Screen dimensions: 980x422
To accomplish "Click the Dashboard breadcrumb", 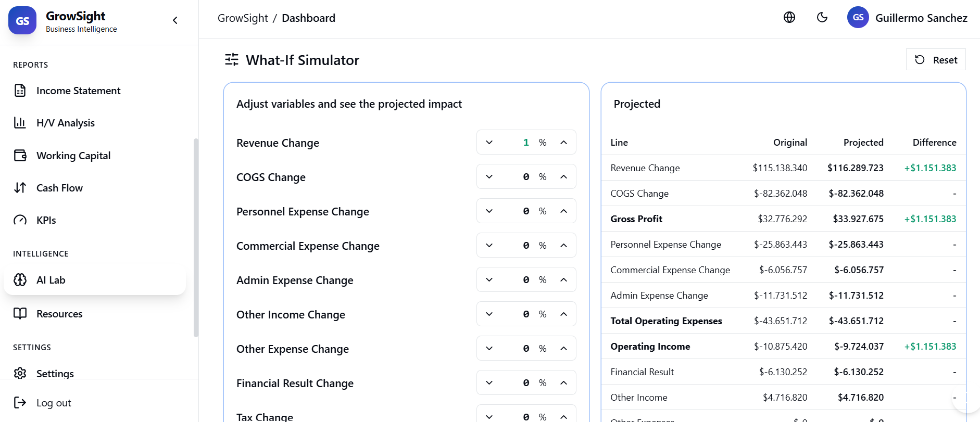I will coord(308,18).
